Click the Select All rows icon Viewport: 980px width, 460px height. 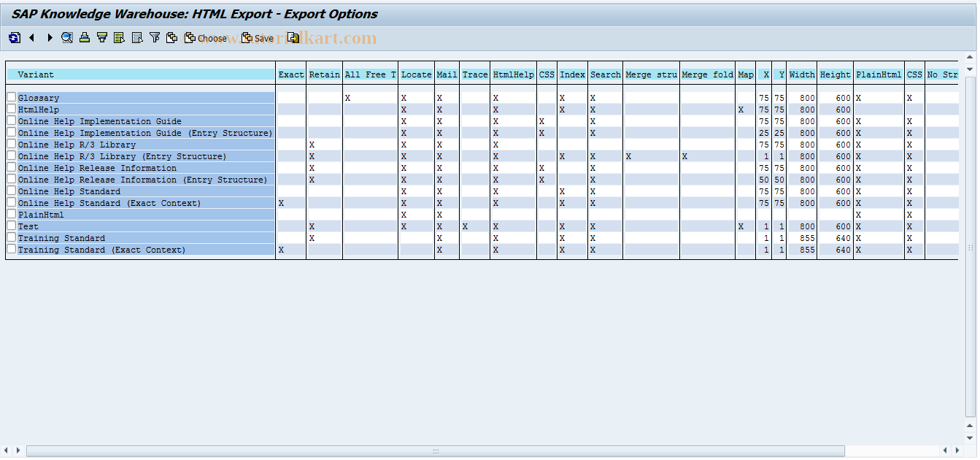[x=119, y=38]
